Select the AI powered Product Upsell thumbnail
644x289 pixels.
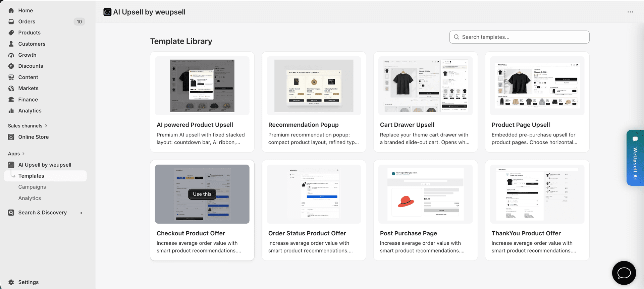[x=202, y=86]
